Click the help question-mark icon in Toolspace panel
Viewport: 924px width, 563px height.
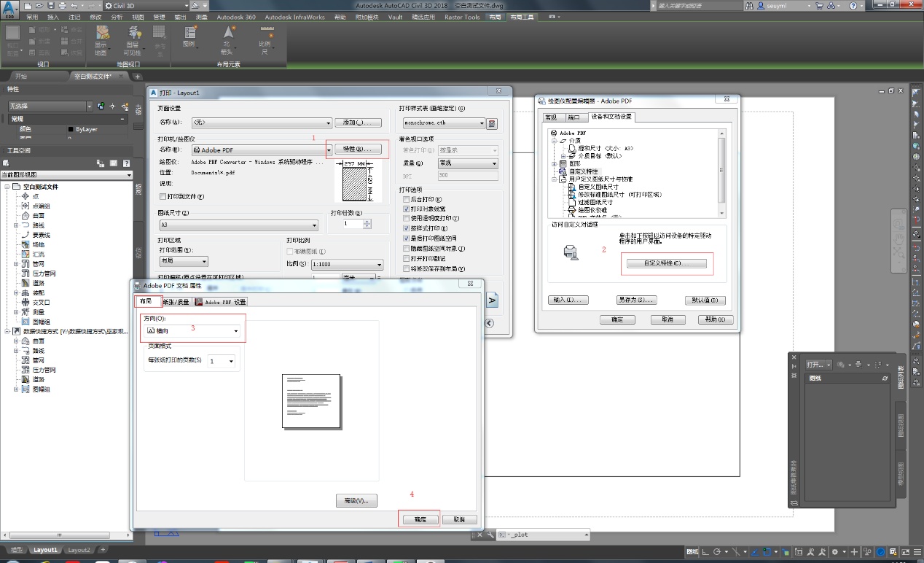coord(126,163)
